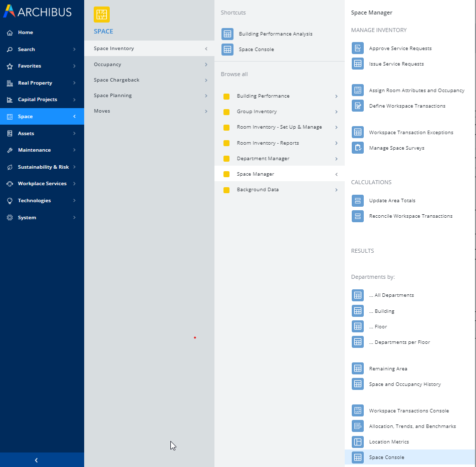Image resolution: width=476 pixels, height=467 pixels.
Task: Click the Update Area Totals icon
Action: pos(358,200)
